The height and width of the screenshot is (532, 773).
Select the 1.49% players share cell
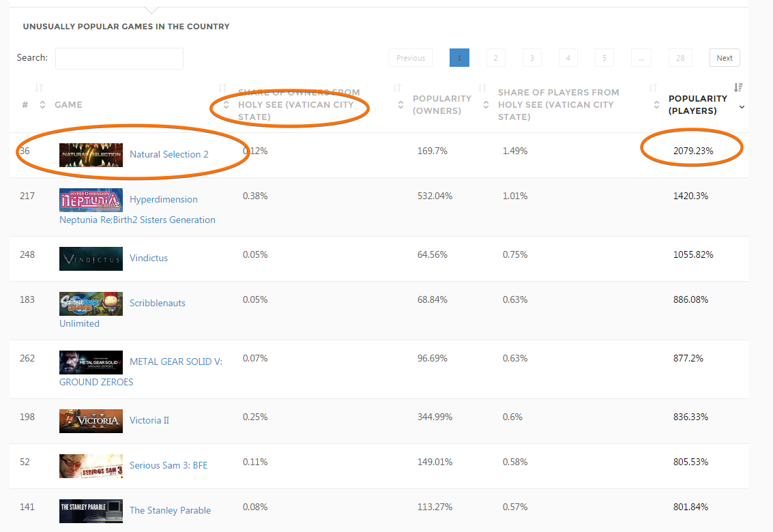click(x=515, y=151)
